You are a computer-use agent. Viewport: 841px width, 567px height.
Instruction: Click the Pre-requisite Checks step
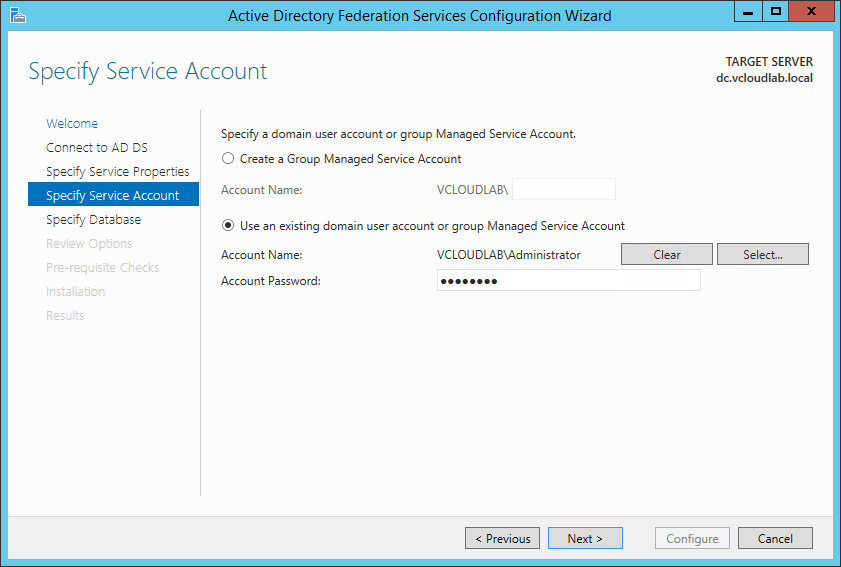point(102,268)
